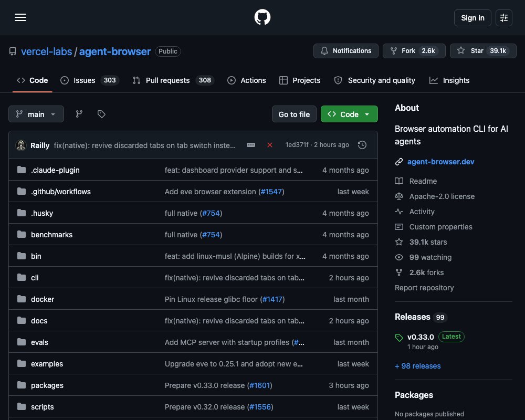View branches via the branch icon
The height and width of the screenshot is (420, 525).
[x=79, y=114]
